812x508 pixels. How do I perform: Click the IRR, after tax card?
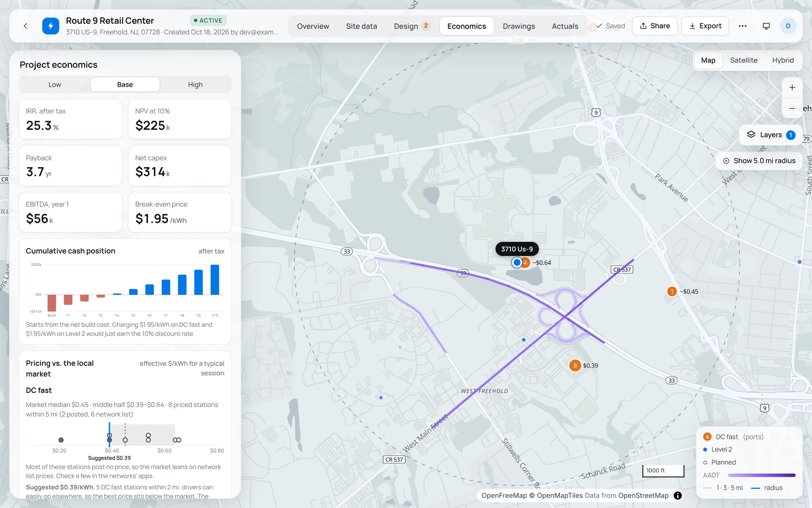point(70,119)
